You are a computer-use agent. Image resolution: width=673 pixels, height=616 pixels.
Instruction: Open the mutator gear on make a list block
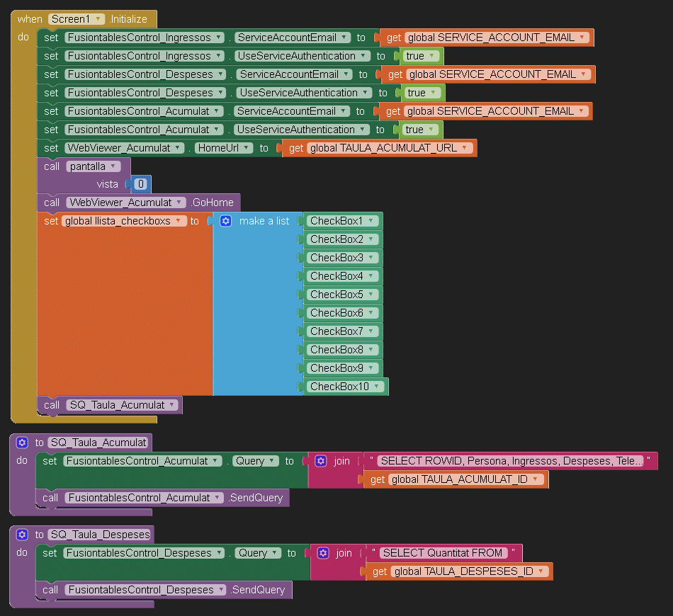click(x=226, y=221)
